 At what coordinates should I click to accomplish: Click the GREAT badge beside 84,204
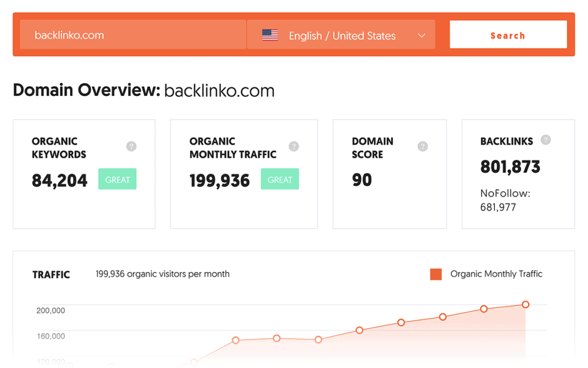117,180
